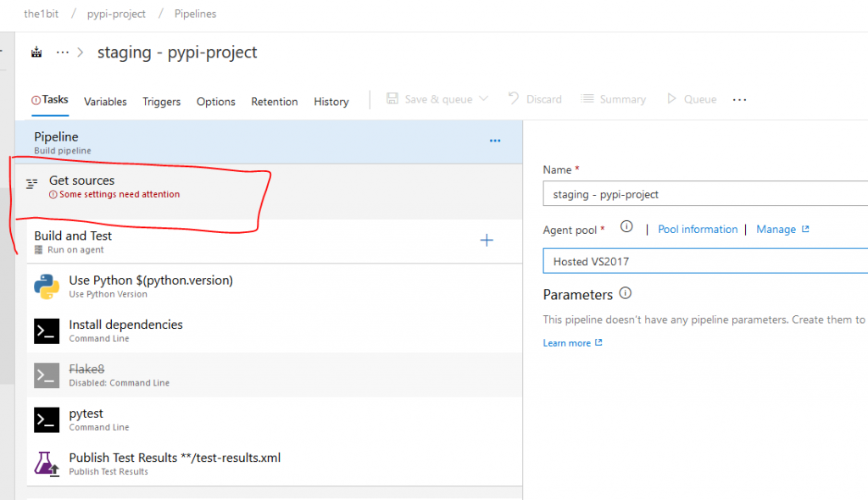This screenshot has width=868, height=500.
Task: Click the 'Some settings need attention' warning
Action: [x=114, y=194]
